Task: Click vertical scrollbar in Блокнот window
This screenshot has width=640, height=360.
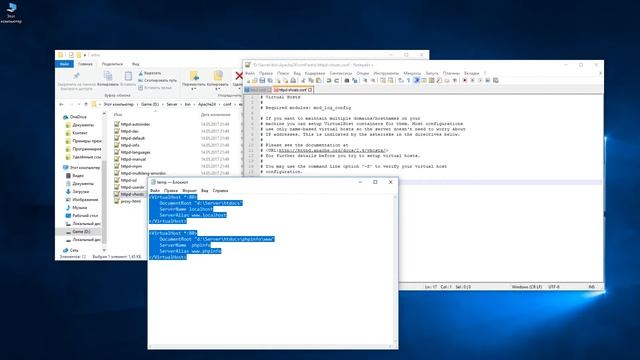Action: pos(395,269)
